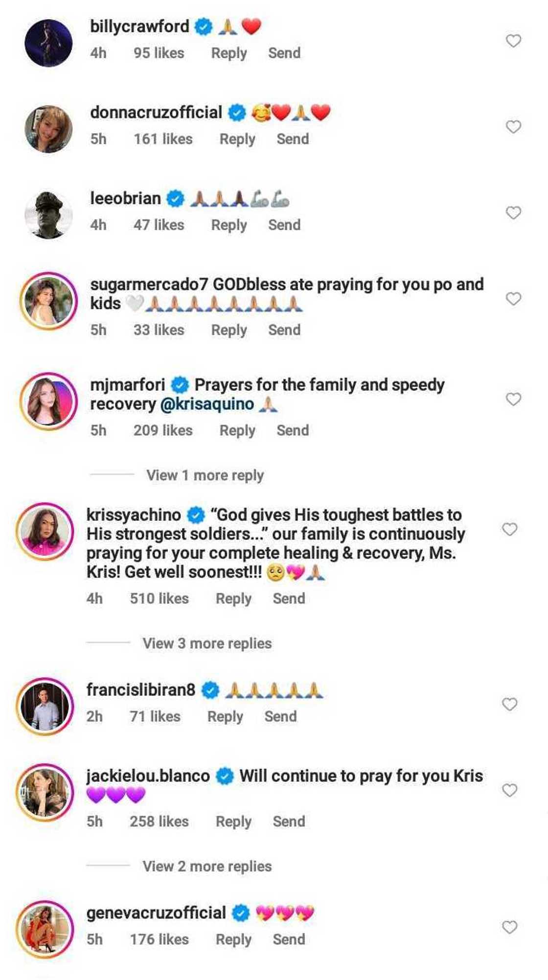Like mjmarfori's prayer comment
Image resolution: width=548 pixels, height=980 pixels.
pos(513,400)
